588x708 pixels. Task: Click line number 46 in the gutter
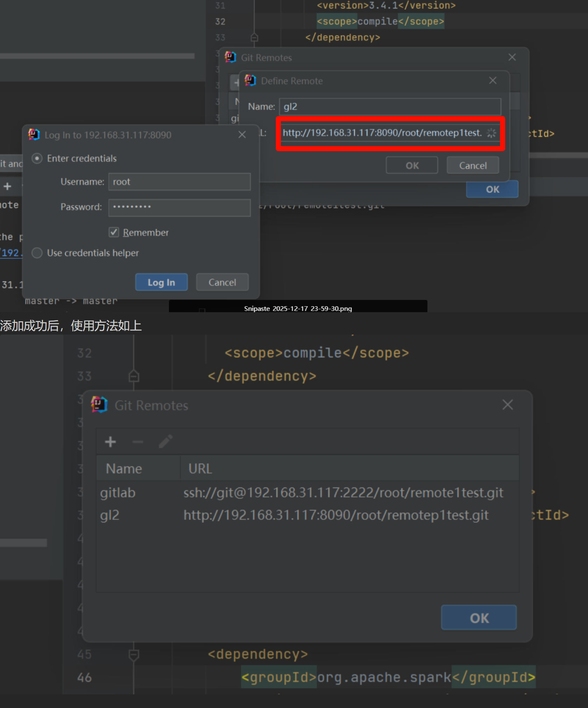pyautogui.click(x=84, y=678)
